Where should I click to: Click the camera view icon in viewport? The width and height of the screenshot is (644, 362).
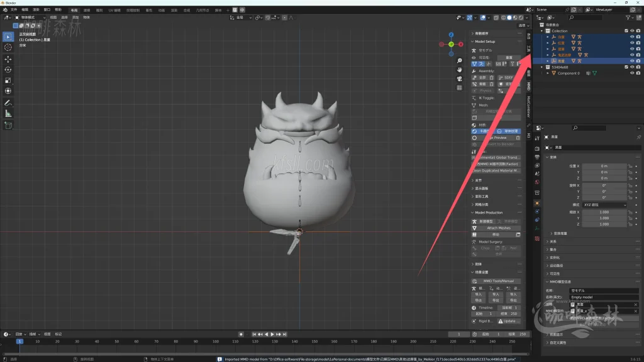pyautogui.click(x=460, y=78)
